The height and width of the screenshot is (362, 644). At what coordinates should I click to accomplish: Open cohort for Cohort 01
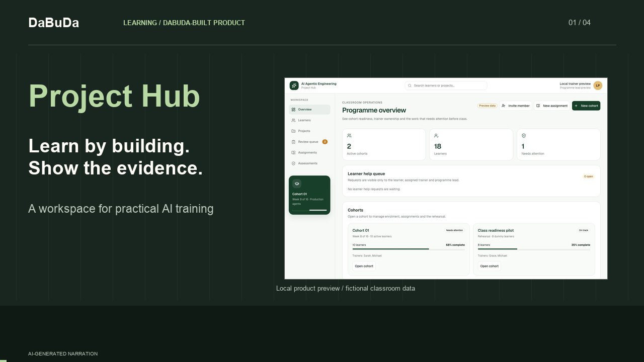pos(364,266)
